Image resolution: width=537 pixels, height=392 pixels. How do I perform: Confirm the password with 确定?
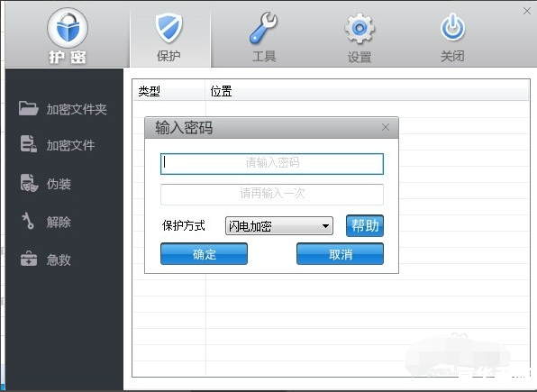pos(204,254)
